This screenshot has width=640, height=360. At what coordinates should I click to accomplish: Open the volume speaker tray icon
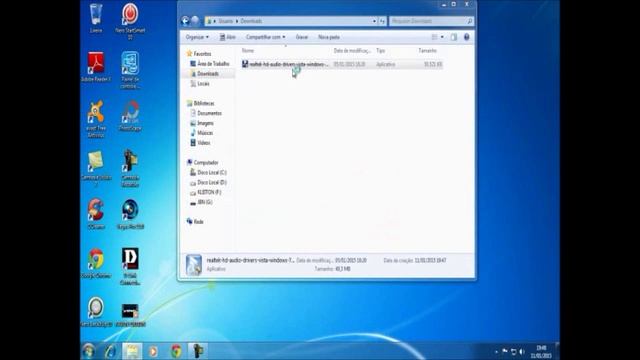pos(522,351)
